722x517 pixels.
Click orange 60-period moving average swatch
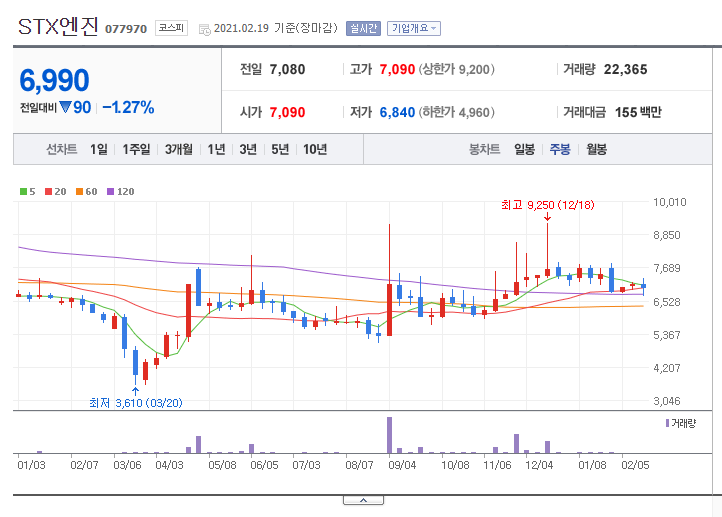click(x=80, y=192)
